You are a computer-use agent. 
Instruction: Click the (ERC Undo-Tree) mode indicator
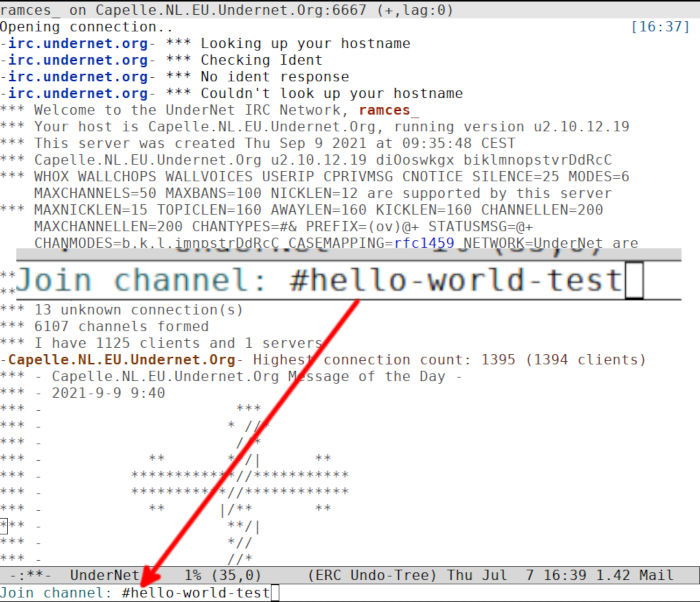click(x=372, y=575)
